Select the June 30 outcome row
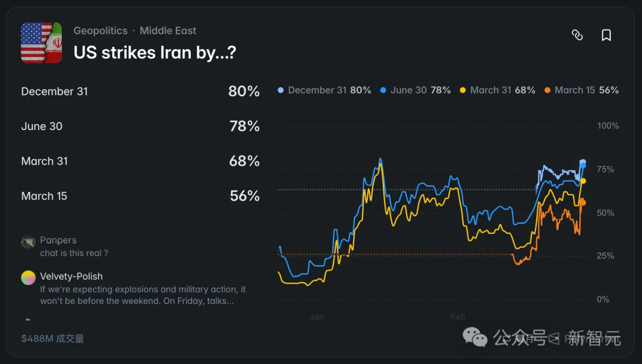This screenshot has width=642, height=364. pyautogui.click(x=140, y=126)
